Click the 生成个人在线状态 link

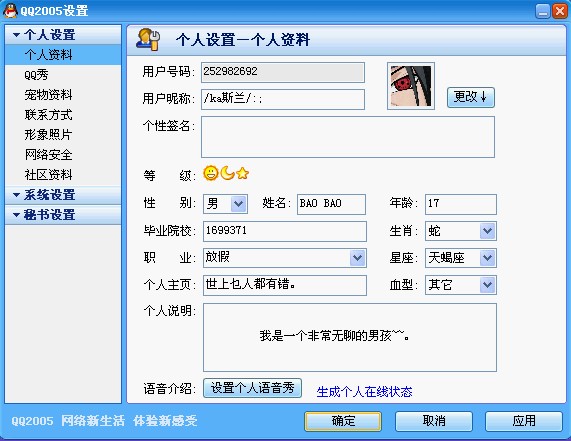click(364, 392)
